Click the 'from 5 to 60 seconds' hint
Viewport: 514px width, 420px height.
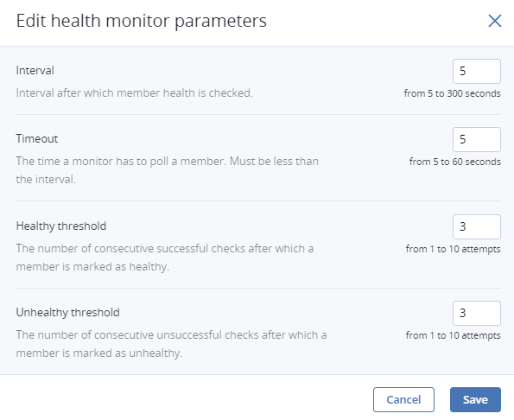point(454,162)
